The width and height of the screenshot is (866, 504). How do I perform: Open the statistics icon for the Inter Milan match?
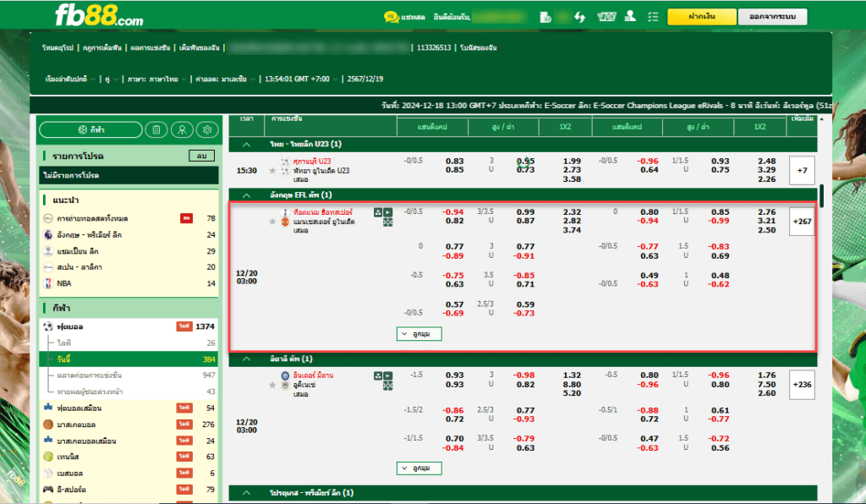pyautogui.click(x=378, y=375)
